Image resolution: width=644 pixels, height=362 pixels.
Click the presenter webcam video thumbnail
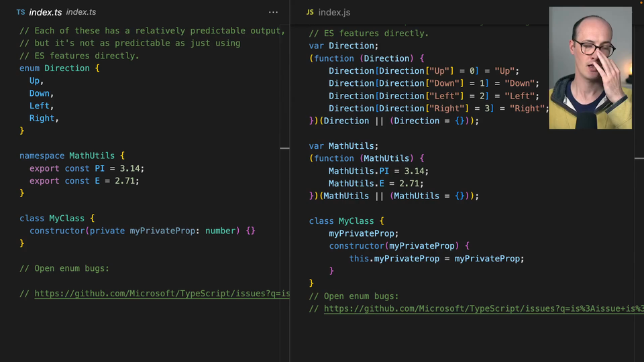(x=590, y=68)
